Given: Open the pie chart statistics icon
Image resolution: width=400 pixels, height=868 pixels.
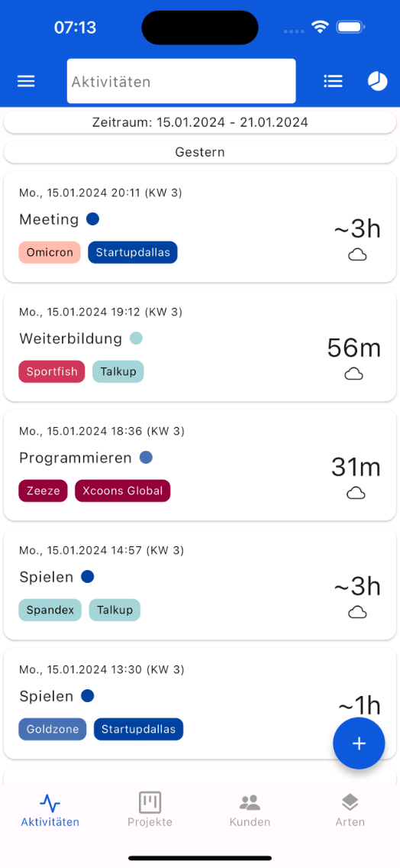Looking at the screenshot, I should coord(377,81).
